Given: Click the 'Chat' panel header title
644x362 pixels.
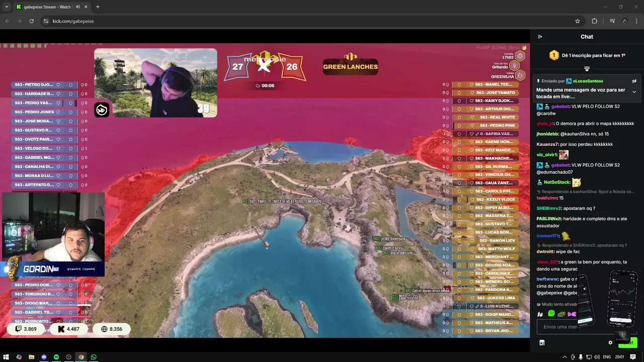Looking at the screenshot, I should [x=587, y=37].
